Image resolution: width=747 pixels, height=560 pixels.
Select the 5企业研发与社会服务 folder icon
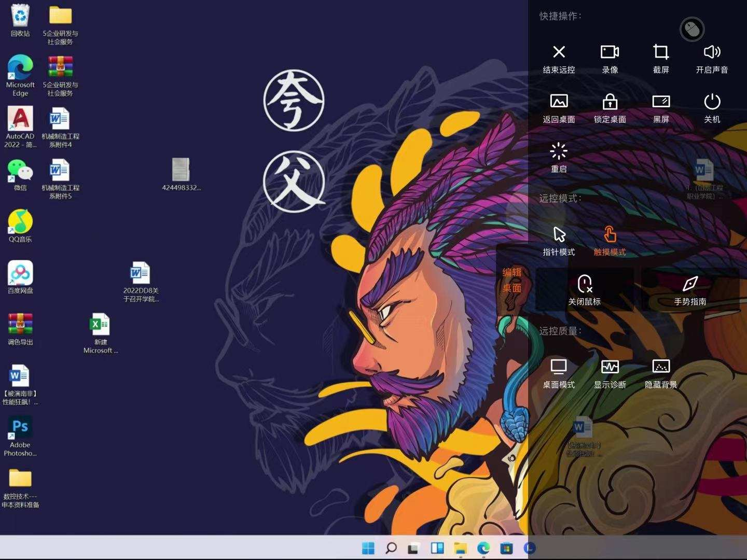(x=60, y=24)
